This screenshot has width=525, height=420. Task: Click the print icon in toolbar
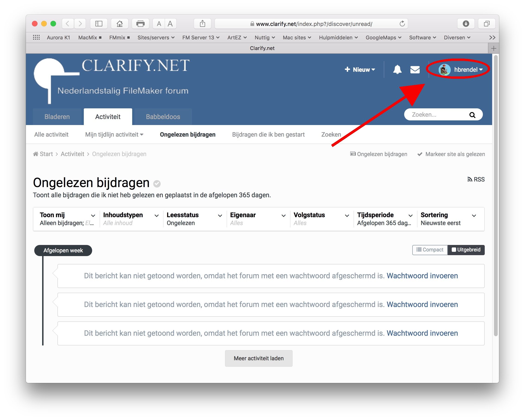[x=140, y=24]
